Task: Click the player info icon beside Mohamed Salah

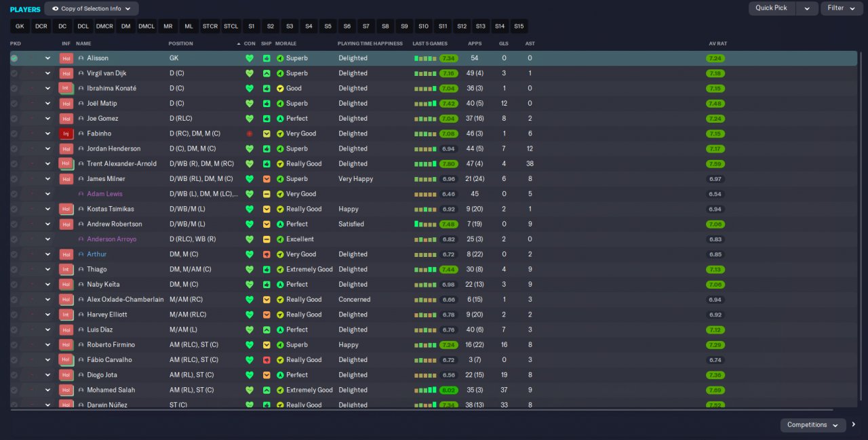Action: click(x=81, y=390)
